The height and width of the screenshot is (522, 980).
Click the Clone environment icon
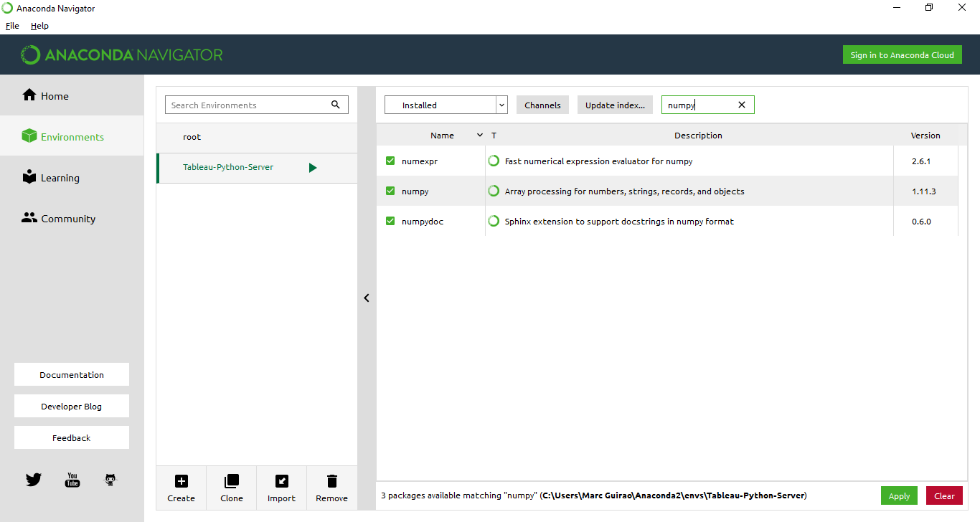(x=232, y=481)
